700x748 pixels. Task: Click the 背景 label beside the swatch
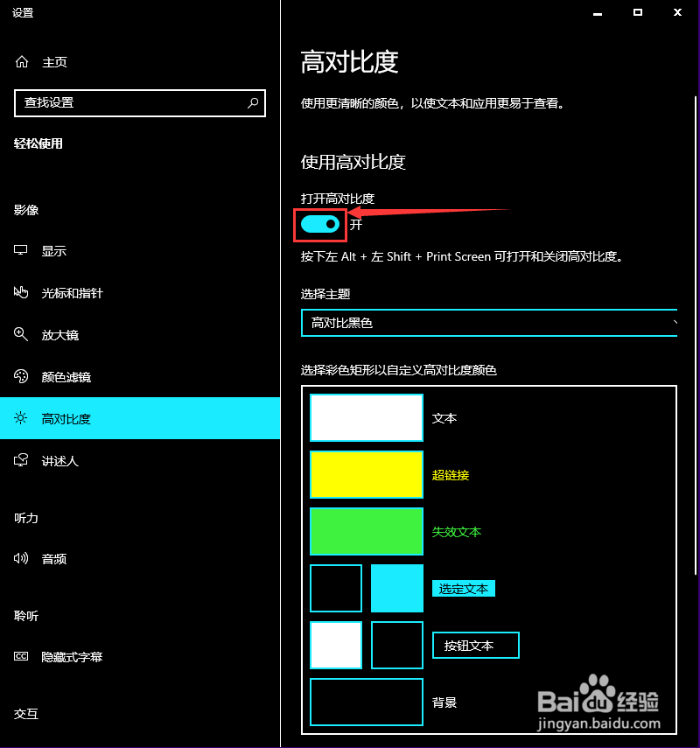[444, 703]
